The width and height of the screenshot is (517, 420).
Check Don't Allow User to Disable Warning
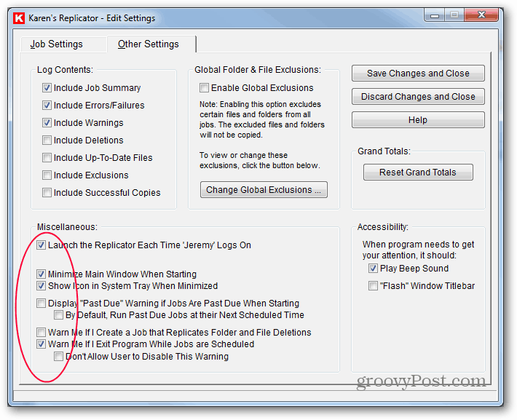[x=58, y=357]
